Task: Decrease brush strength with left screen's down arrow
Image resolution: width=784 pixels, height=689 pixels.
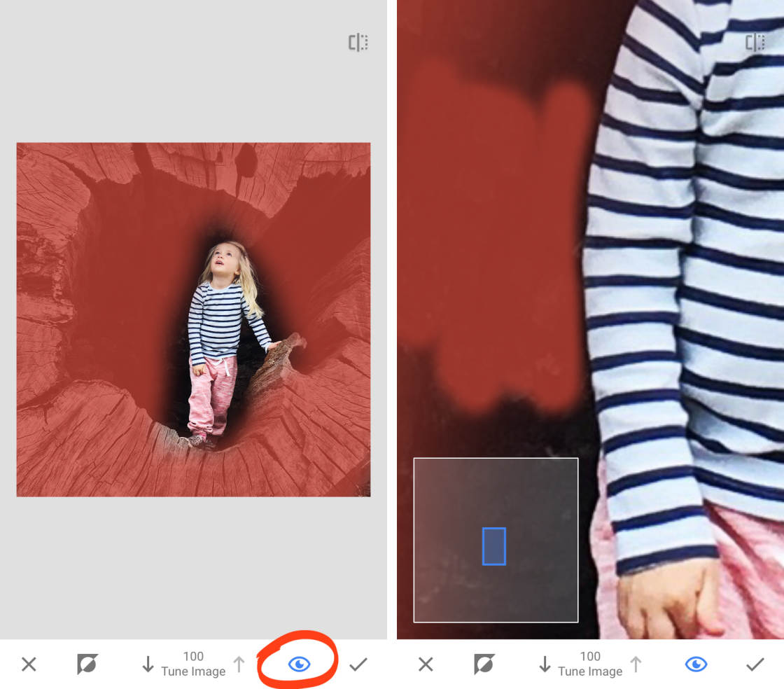Action: tap(148, 664)
